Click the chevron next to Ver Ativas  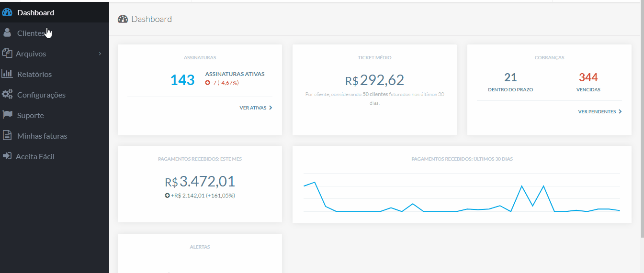pos(271,108)
